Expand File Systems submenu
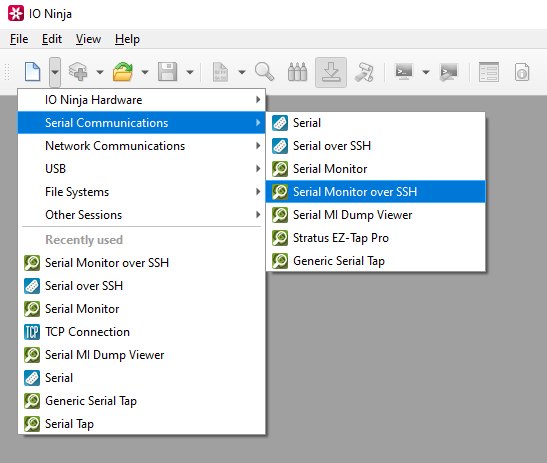 [x=142, y=192]
